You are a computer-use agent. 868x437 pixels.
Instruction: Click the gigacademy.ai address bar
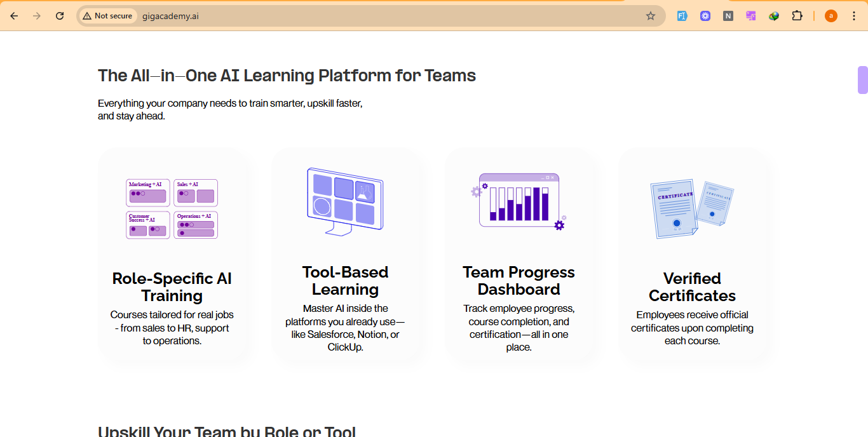(x=381, y=16)
